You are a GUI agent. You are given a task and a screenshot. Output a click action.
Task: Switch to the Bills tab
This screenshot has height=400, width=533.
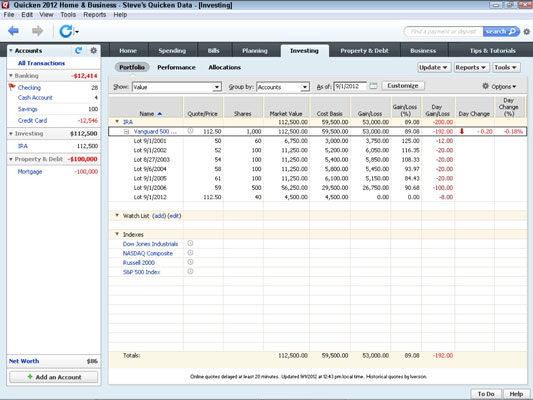214,51
